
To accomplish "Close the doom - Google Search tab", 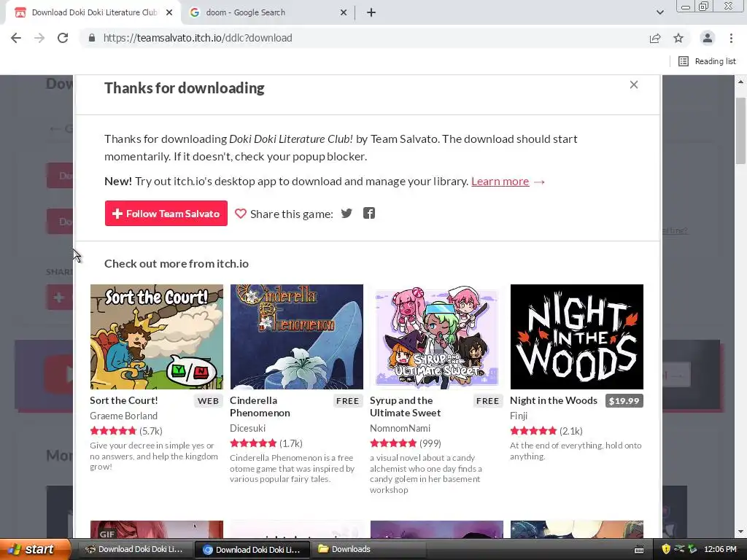I will click(x=344, y=12).
